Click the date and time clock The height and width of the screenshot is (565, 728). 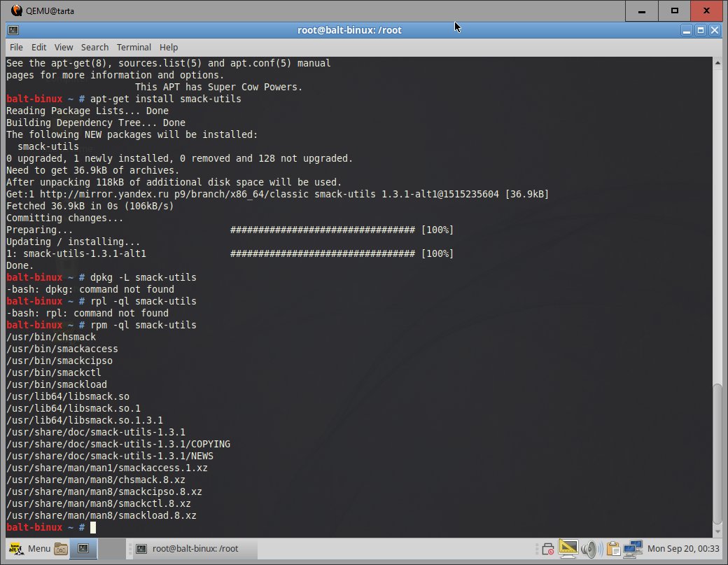point(685,548)
